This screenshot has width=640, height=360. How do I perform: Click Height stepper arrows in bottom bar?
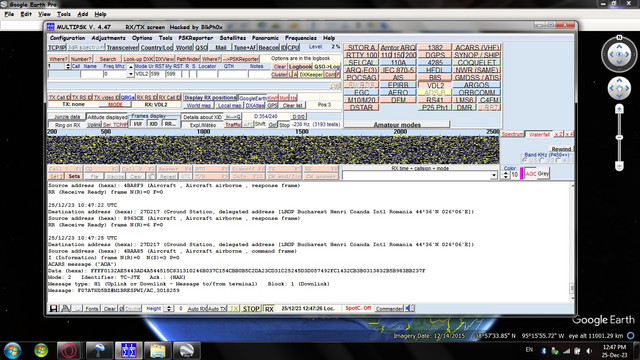coord(169,309)
